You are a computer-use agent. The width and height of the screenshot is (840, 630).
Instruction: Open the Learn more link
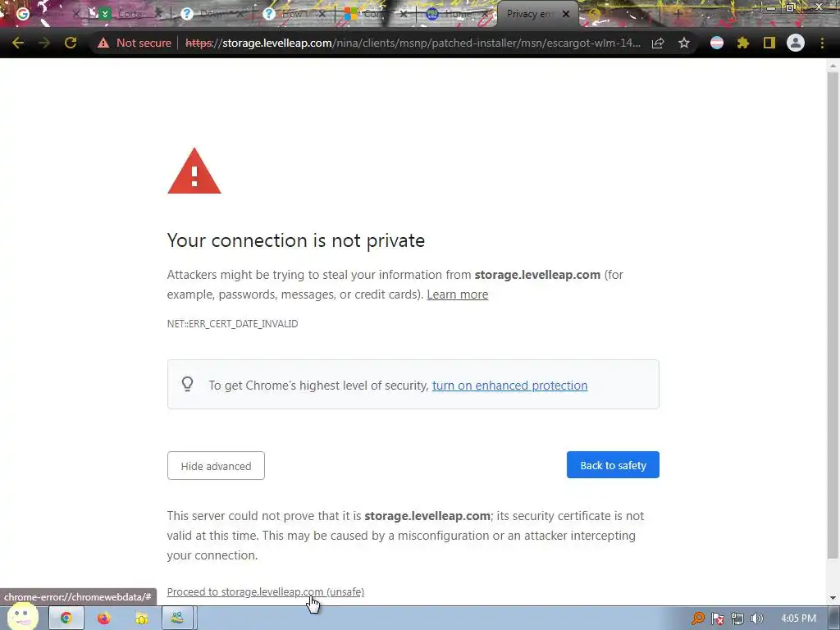point(458,294)
